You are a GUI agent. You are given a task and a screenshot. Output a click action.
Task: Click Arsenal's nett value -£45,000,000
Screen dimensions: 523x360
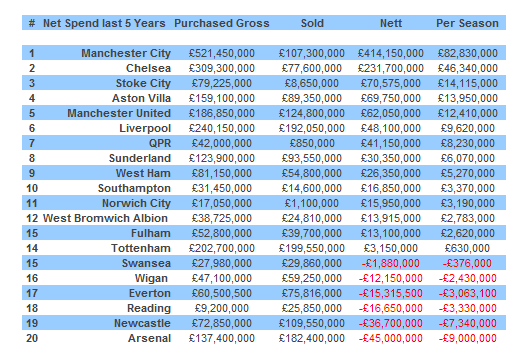(391, 338)
